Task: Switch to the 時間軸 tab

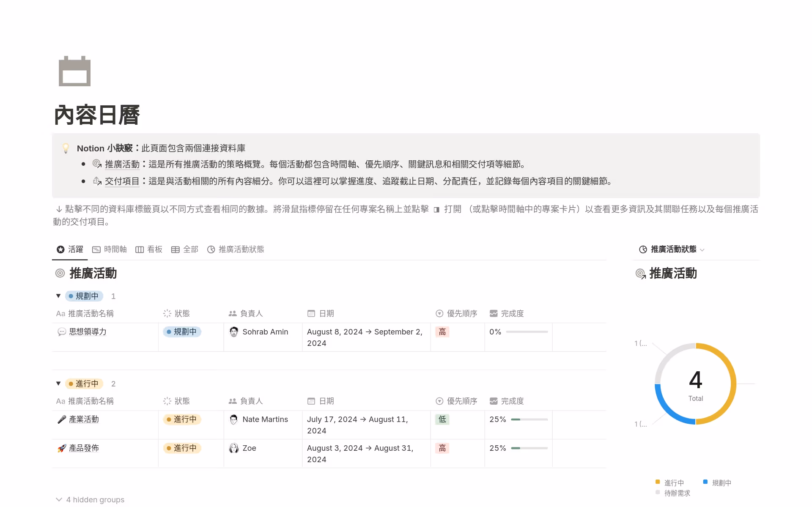Action: pos(110,249)
